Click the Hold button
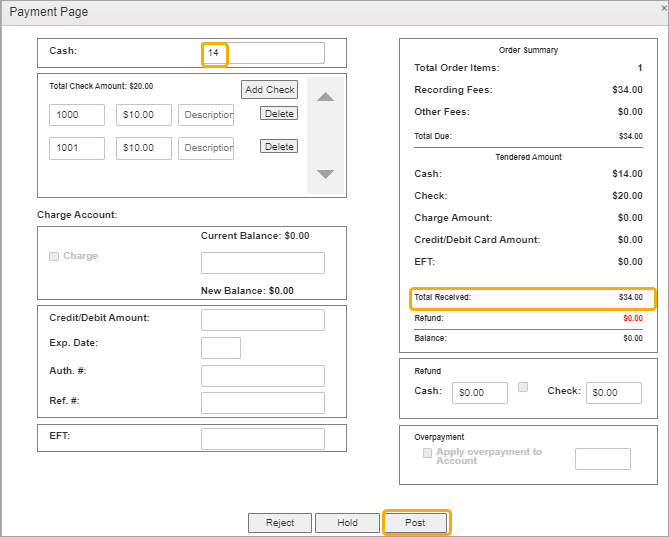The height and width of the screenshot is (537, 669). pyautogui.click(x=347, y=523)
